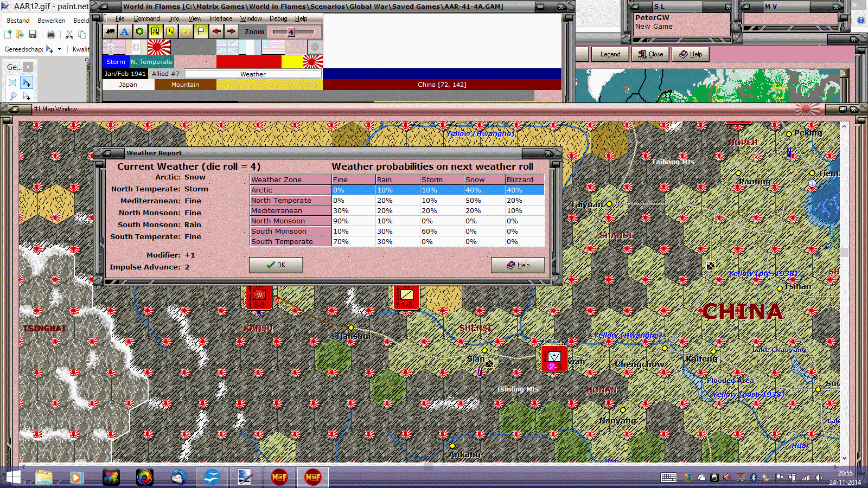Click the Close button above the mini map
868x488 pixels.
pyautogui.click(x=650, y=54)
